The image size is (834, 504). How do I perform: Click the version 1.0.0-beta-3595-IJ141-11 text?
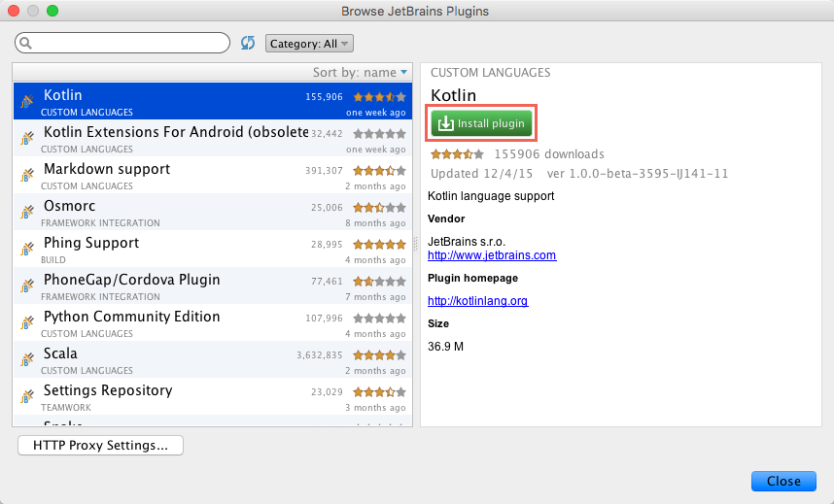coord(638,173)
